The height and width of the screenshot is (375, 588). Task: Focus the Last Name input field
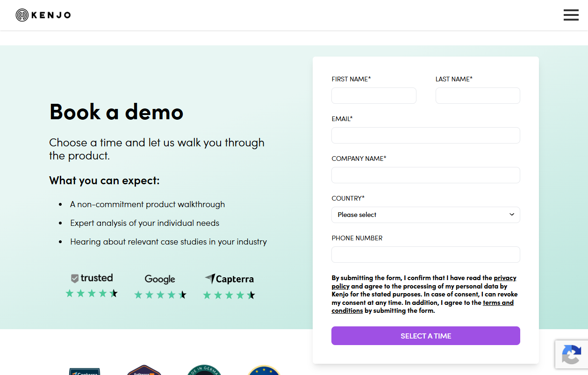(478, 95)
